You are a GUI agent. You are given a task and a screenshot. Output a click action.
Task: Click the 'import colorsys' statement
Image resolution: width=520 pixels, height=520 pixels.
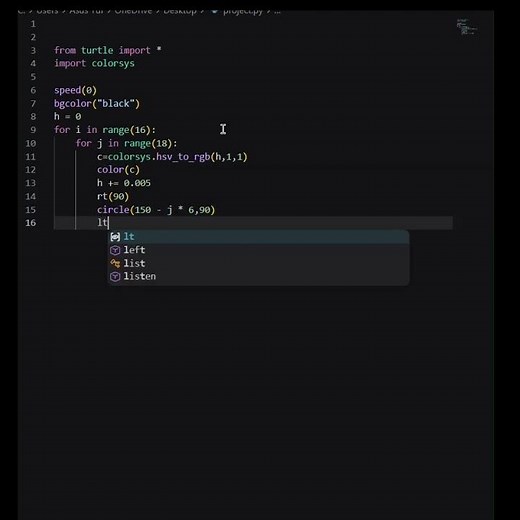tap(94, 63)
